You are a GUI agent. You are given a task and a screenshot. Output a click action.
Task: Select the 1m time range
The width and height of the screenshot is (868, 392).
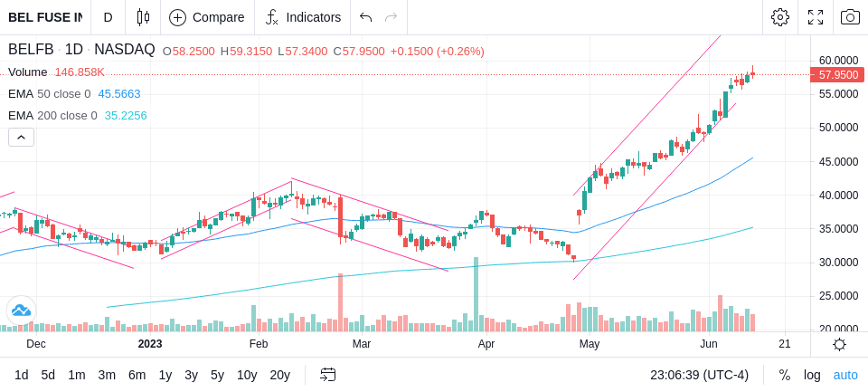[76, 375]
